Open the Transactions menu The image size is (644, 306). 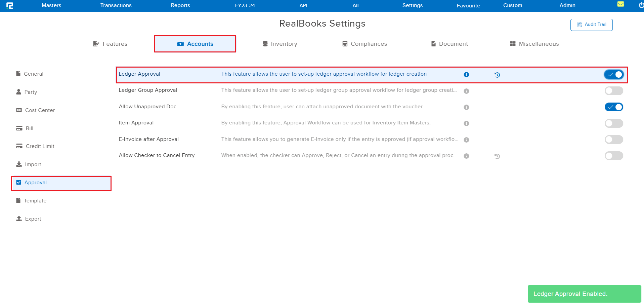[116, 5]
